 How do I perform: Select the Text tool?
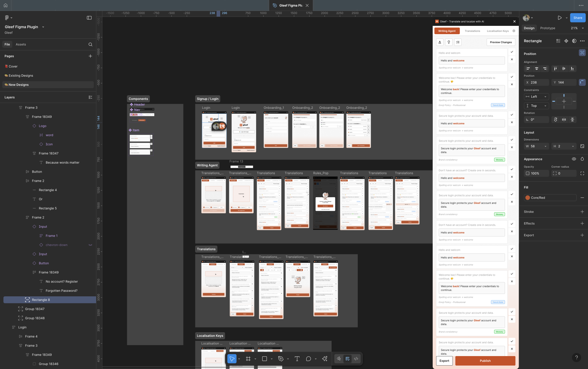(x=297, y=359)
